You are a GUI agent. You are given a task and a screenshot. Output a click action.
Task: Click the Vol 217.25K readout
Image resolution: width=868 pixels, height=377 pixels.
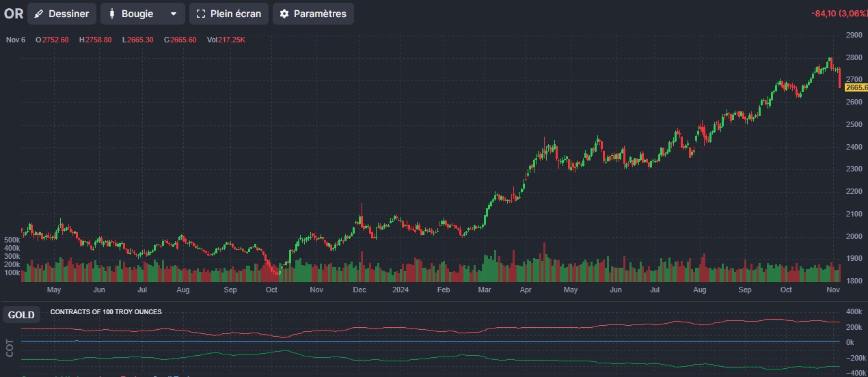tap(226, 40)
